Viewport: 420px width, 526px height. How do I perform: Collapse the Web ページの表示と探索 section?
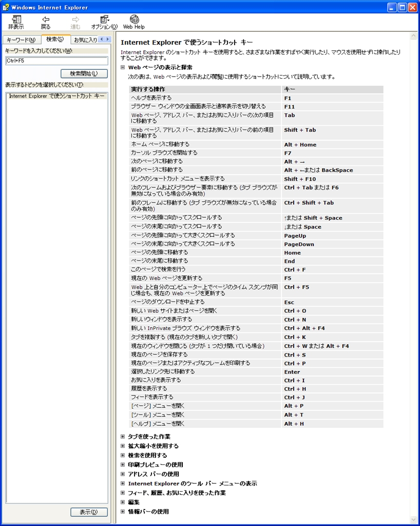tap(123, 67)
